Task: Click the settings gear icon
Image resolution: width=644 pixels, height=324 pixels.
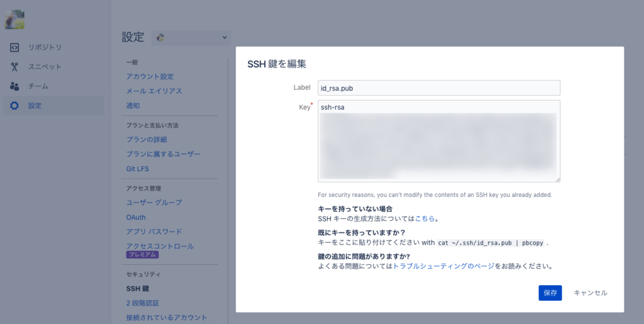Action: pyautogui.click(x=14, y=106)
